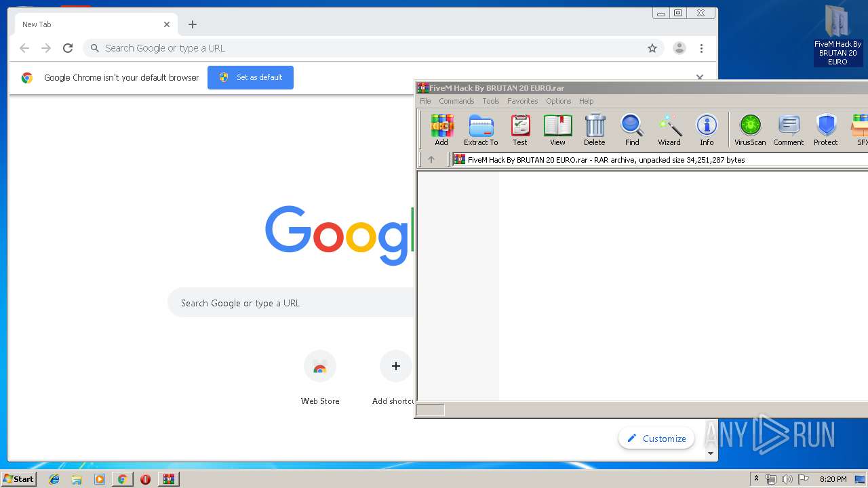Click the Customize button on New Tab page
The width and height of the screenshot is (868, 488).
click(x=656, y=439)
